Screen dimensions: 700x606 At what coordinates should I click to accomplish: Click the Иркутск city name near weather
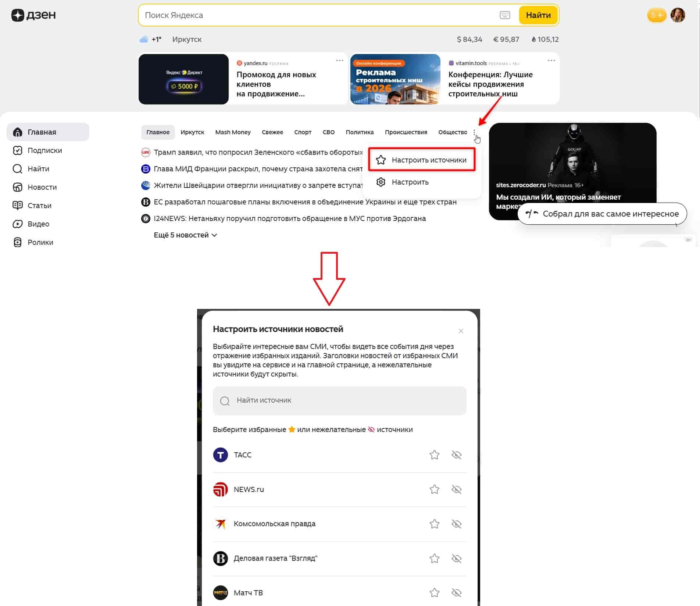click(187, 39)
